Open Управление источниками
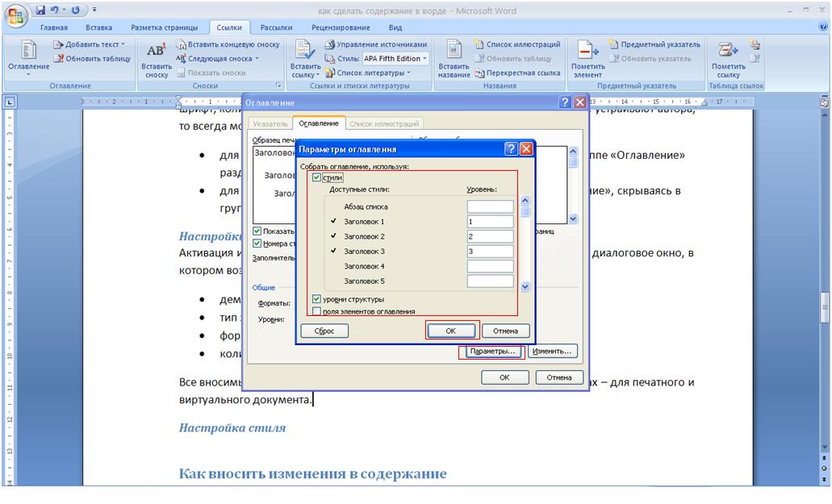 click(x=376, y=44)
